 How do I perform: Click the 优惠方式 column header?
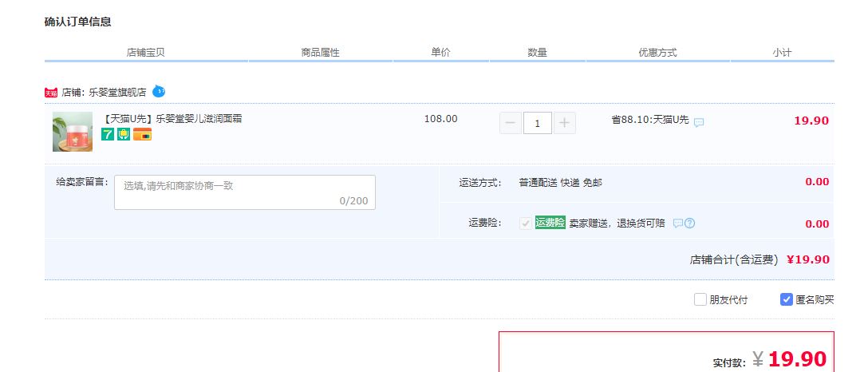coord(657,53)
